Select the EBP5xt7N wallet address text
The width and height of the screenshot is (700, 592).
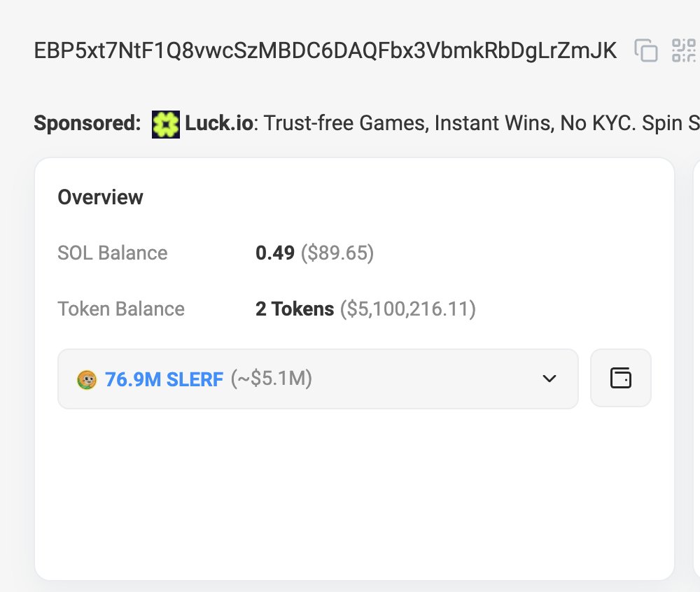(325, 50)
